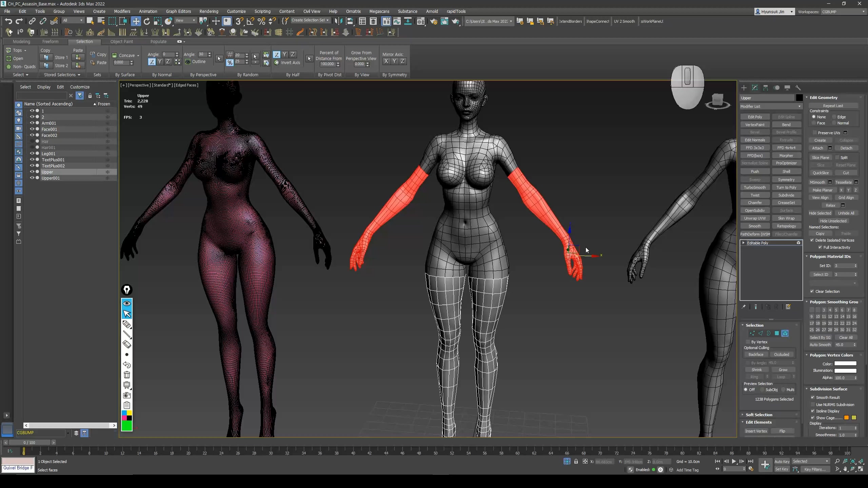
Task: Enable the Preserve UVs checkbox
Action: (815, 133)
